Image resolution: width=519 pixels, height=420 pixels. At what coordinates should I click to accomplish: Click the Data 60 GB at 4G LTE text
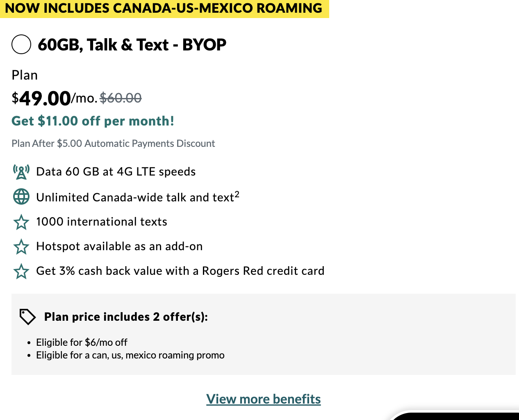pyautogui.click(x=116, y=171)
